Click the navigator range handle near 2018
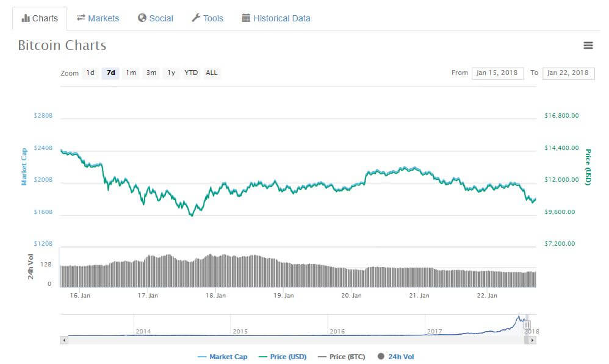The height and width of the screenshot is (364, 609). click(x=527, y=325)
